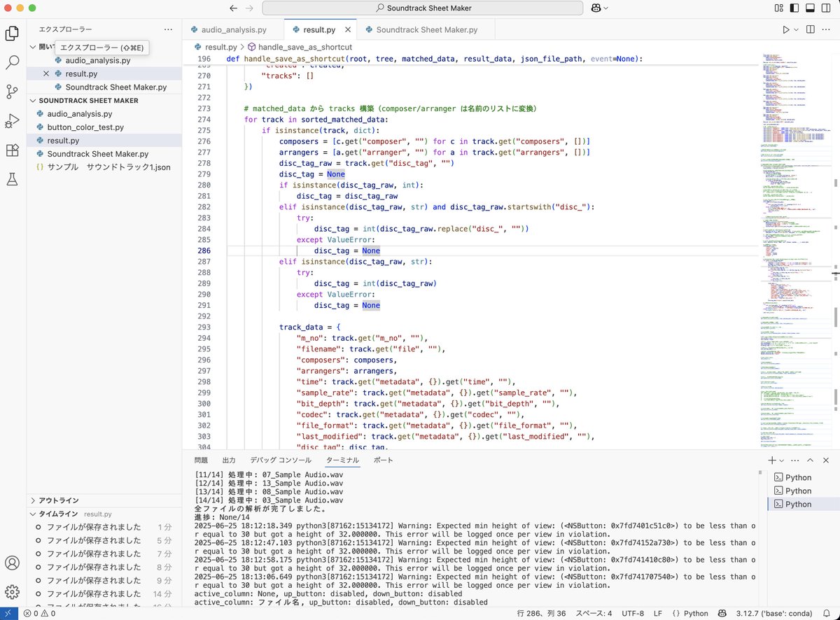Open the run options dropdown arrow
Screen dimensions: 840x620
797,30
